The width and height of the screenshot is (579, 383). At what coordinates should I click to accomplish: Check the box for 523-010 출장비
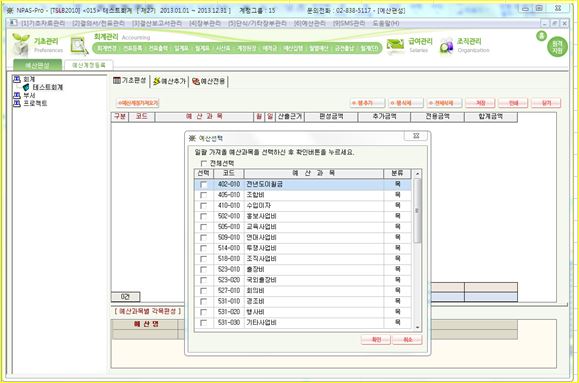point(203,270)
